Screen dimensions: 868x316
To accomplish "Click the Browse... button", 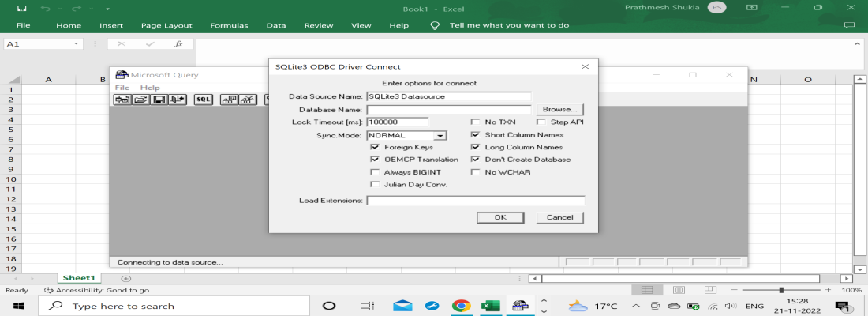I will coord(560,109).
